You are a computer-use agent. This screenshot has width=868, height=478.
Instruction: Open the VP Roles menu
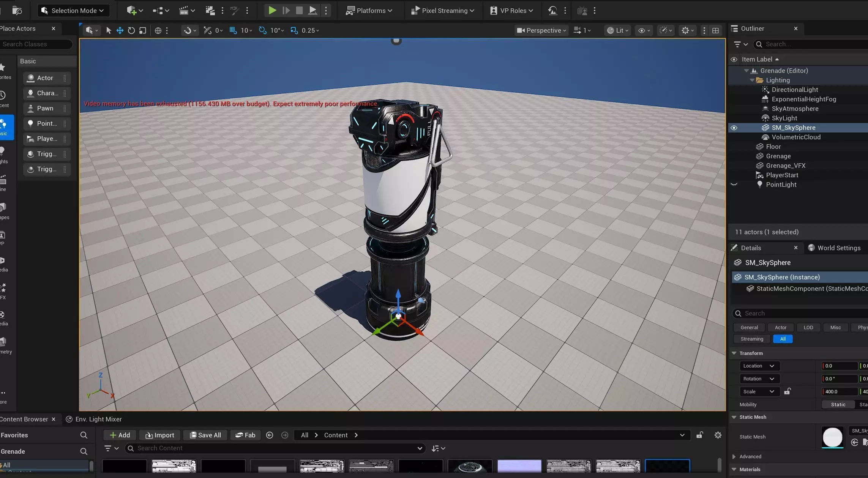[512, 11]
